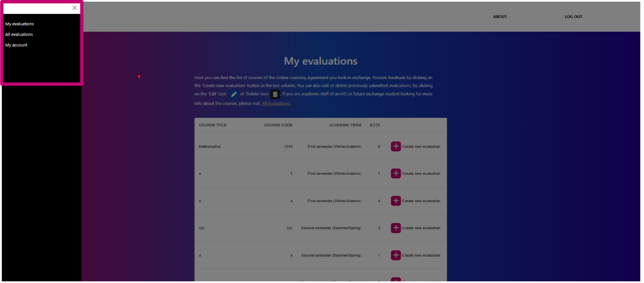Image resolution: width=644 pixels, height=283 pixels.
Task: Open My account in side menu
Action: tap(16, 45)
